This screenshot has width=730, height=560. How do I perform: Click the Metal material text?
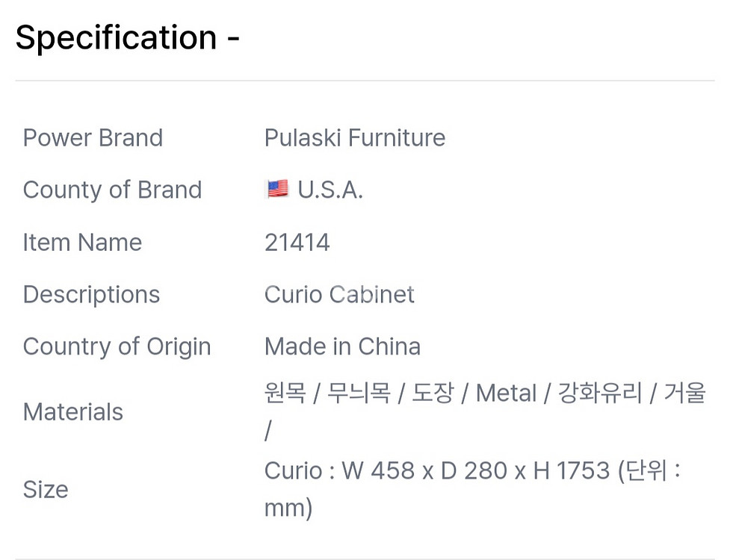coord(506,393)
